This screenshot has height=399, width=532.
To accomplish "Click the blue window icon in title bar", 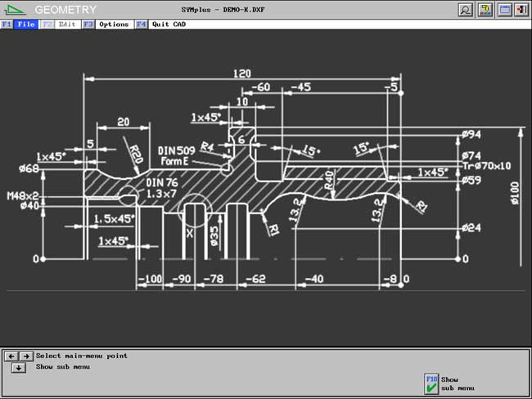I will (x=503, y=10).
